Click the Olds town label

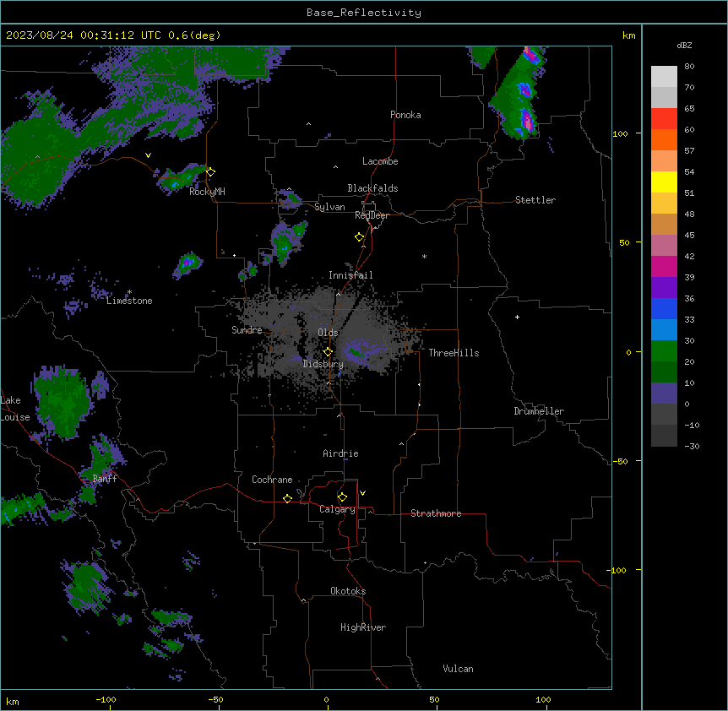[328, 333]
